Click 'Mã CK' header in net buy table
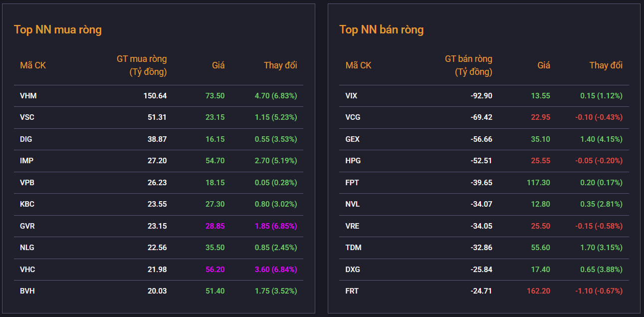644x317 pixels. pos(33,65)
